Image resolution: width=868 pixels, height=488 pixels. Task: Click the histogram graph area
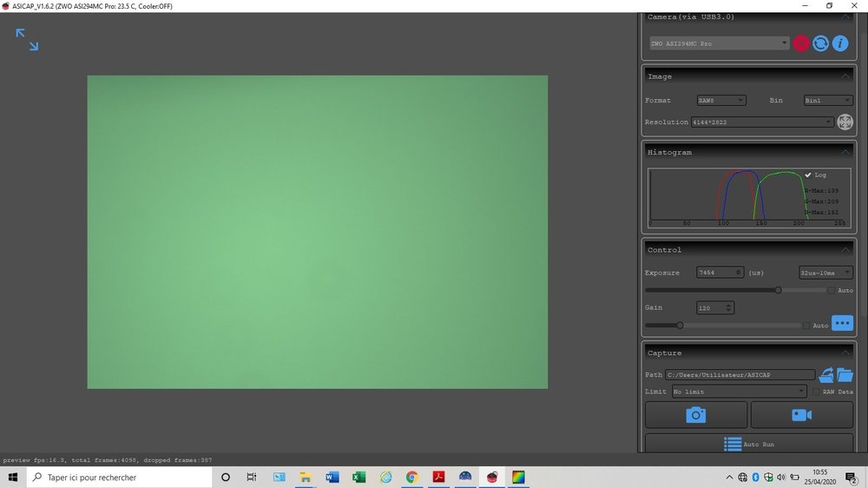point(749,198)
